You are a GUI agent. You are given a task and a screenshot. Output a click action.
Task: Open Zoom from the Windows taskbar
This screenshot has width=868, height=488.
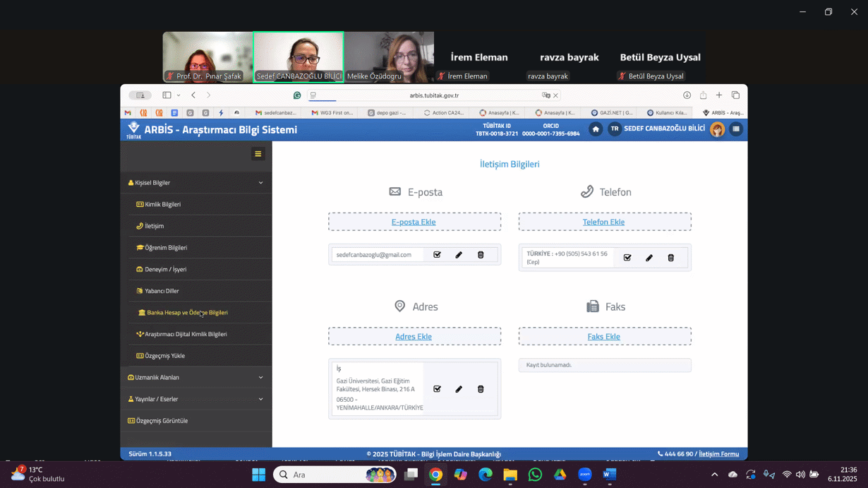(585, 475)
